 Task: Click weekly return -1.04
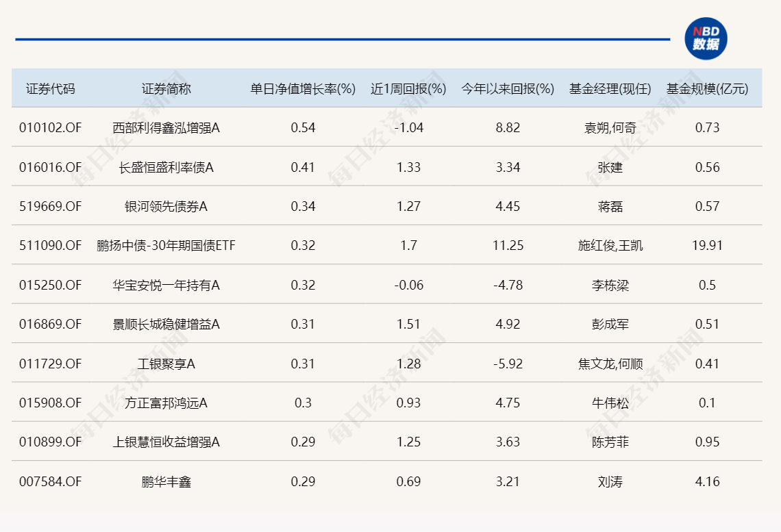408,128
